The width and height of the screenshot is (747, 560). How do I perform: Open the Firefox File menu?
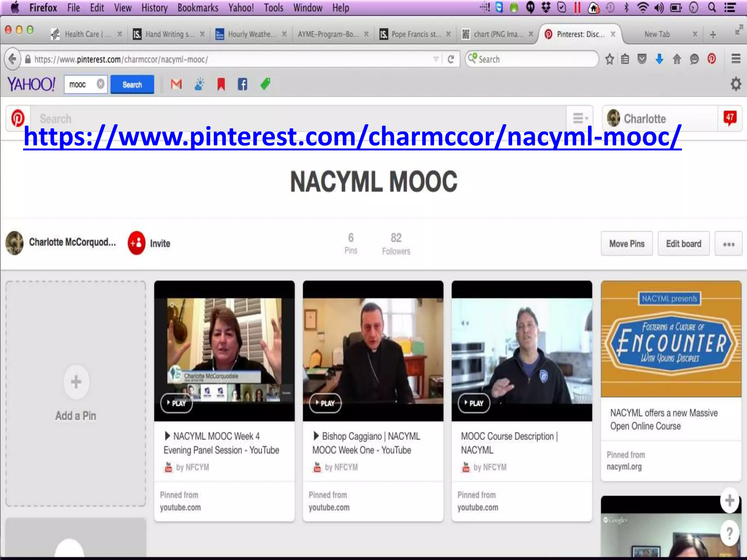point(73,8)
